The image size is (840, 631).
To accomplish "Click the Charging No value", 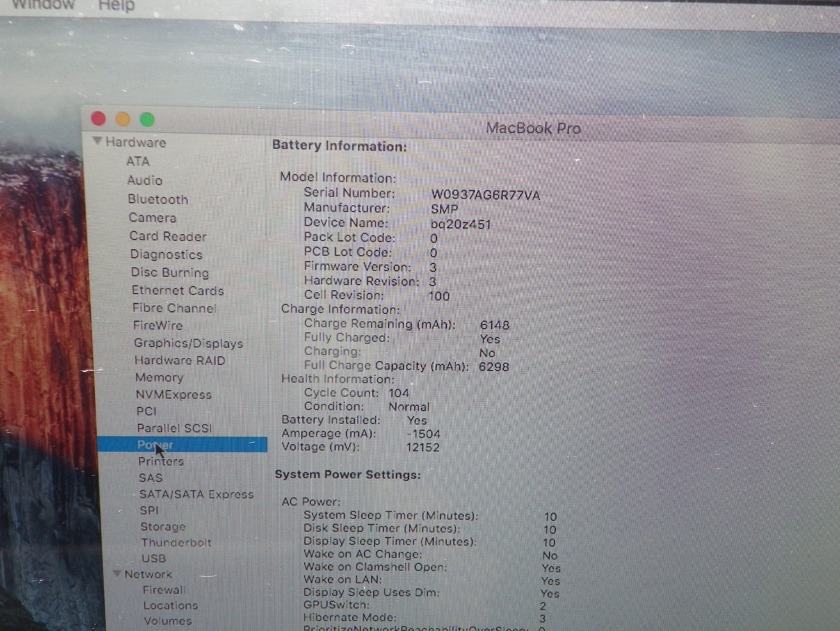I will (x=487, y=353).
